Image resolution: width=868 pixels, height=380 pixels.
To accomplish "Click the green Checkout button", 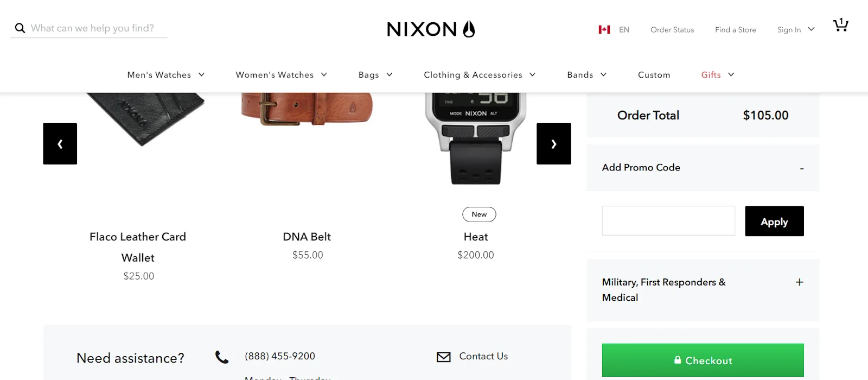I will (x=703, y=360).
